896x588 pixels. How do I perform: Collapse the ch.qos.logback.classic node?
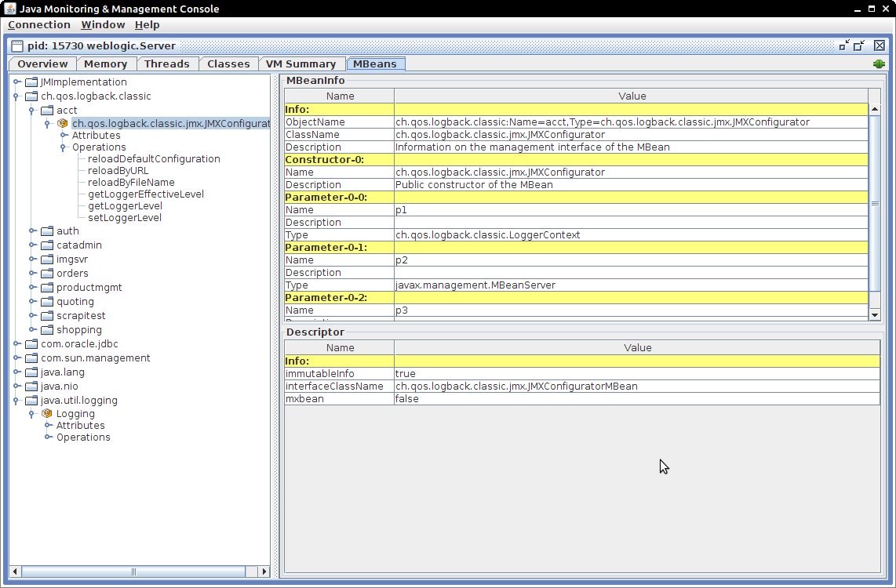click(x=17, y=96)
